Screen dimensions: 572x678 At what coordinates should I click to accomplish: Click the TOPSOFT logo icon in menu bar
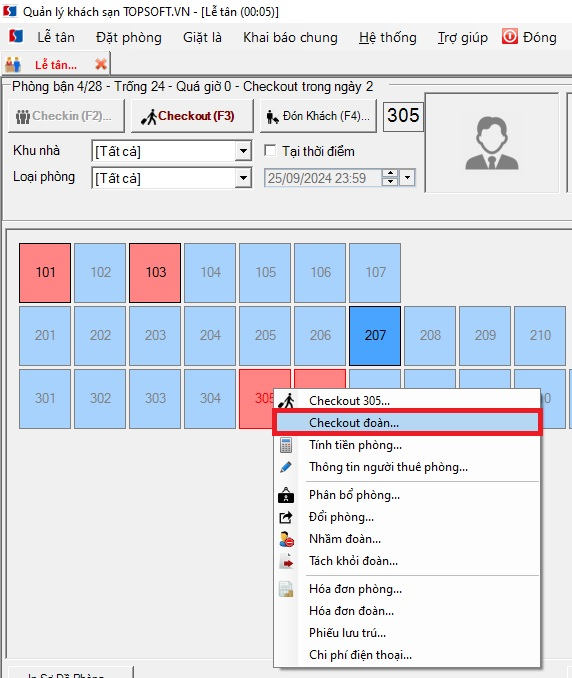point(16,37)
